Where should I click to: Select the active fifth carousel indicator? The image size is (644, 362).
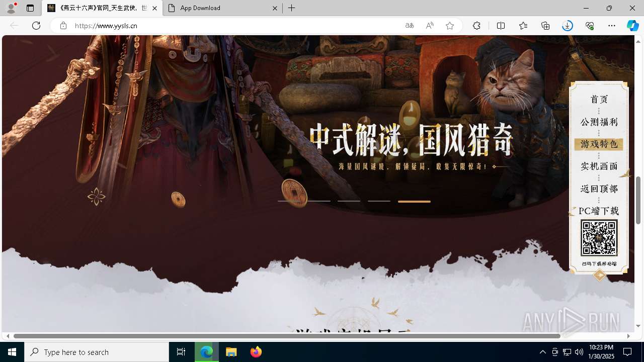414,201
